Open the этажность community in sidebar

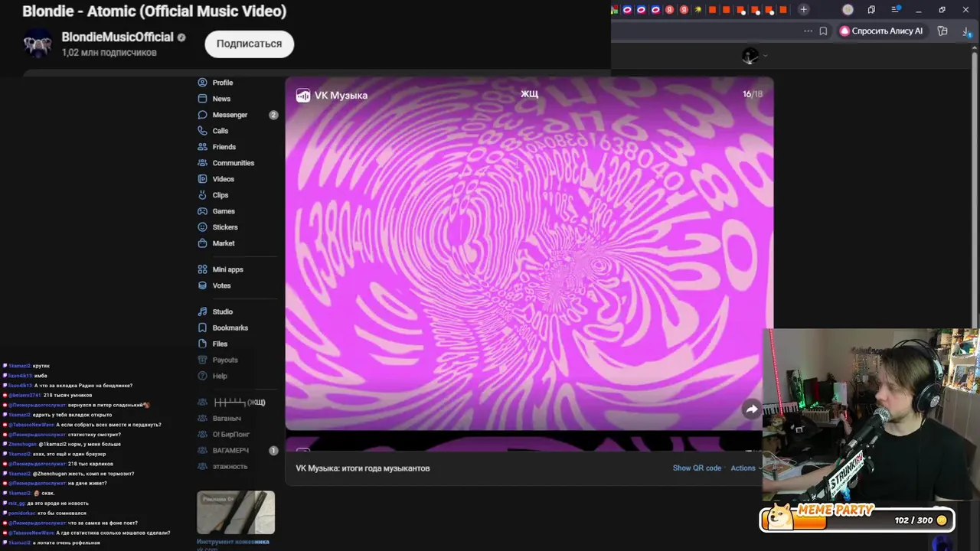coord(230,467)
